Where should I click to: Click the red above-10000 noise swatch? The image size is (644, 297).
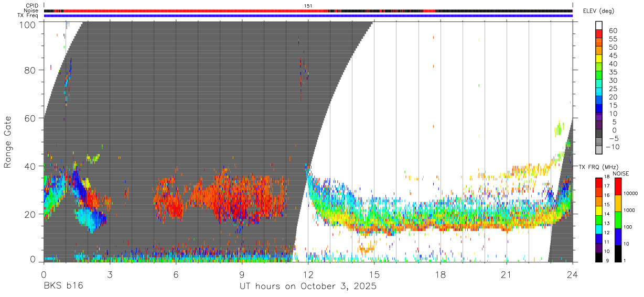point(617,186)
